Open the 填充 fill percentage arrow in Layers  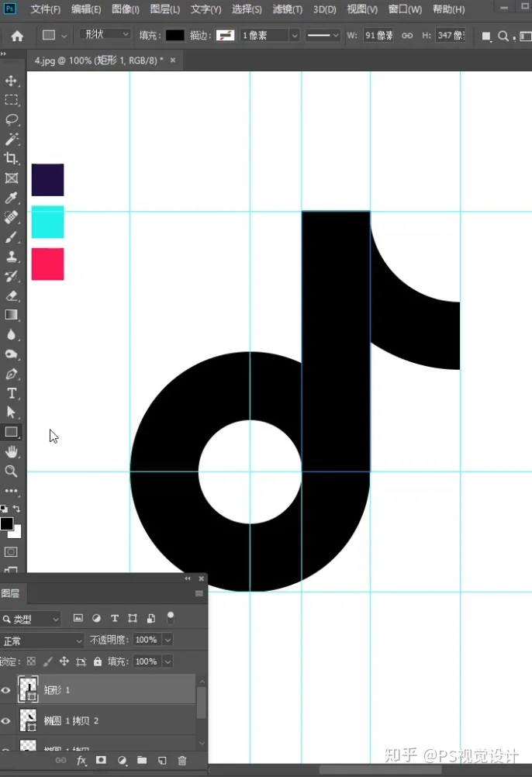pyautogui.click(x=168, y=661)
